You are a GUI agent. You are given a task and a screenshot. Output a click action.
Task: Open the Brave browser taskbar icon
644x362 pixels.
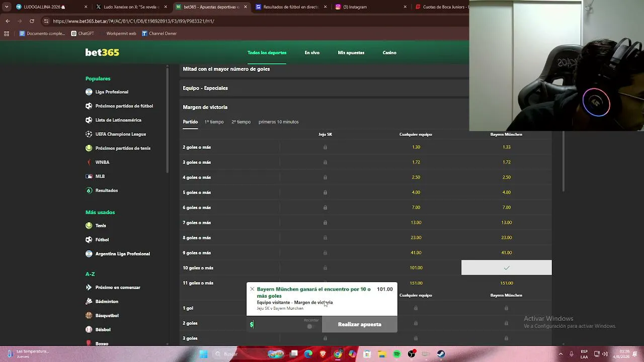[323, 354]
